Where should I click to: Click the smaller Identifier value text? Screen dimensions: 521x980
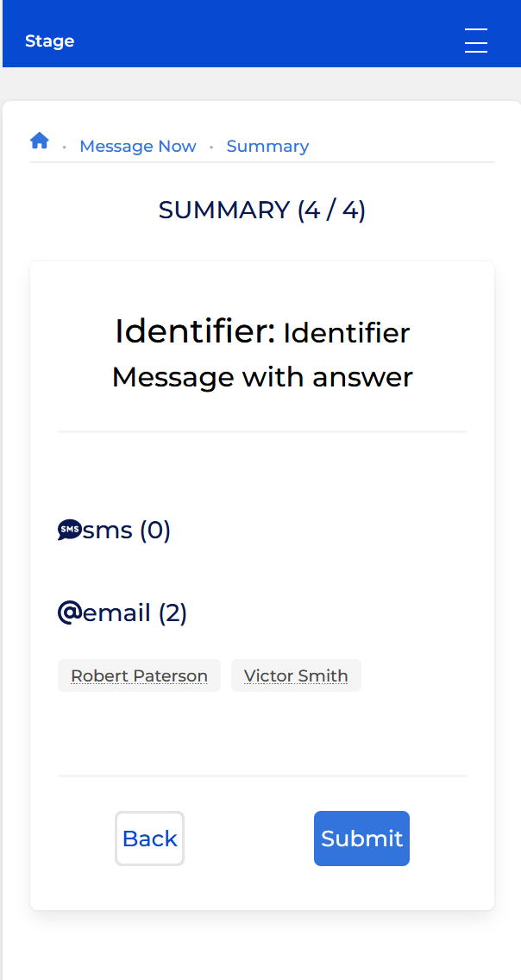pos(347,333)
